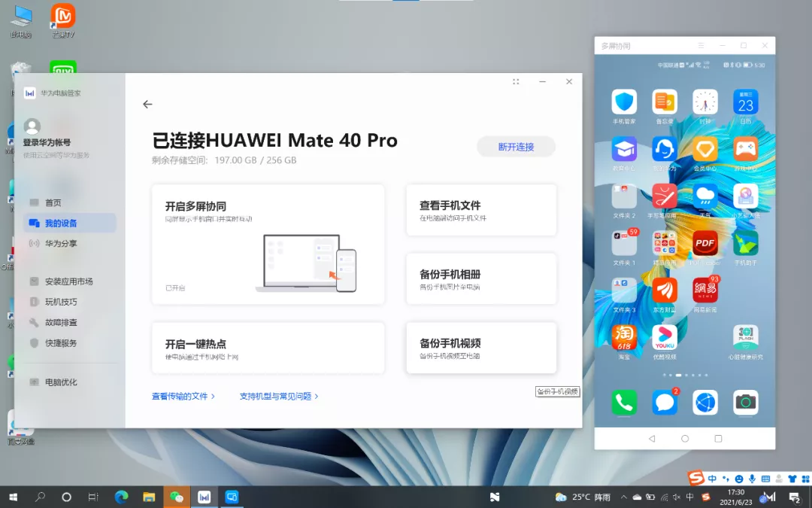
Task: Open 精品应用 folder on phone
Action: point(665,243)
